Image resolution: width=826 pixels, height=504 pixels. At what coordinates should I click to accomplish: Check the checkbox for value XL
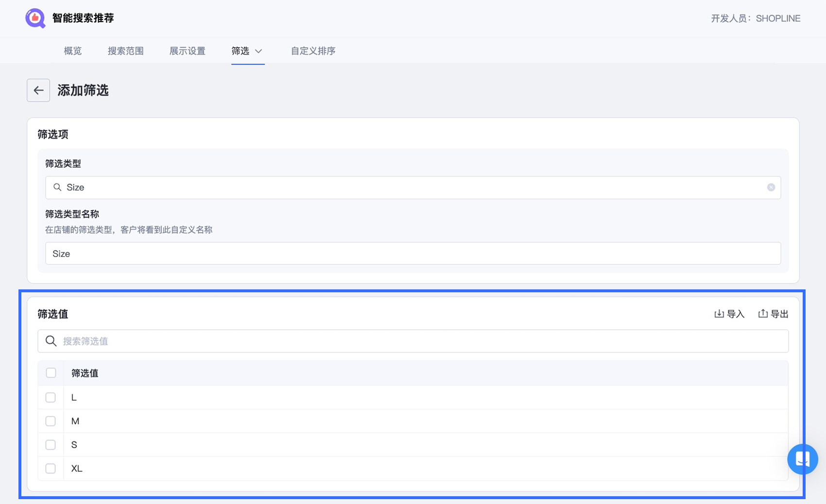coord(51,468)
